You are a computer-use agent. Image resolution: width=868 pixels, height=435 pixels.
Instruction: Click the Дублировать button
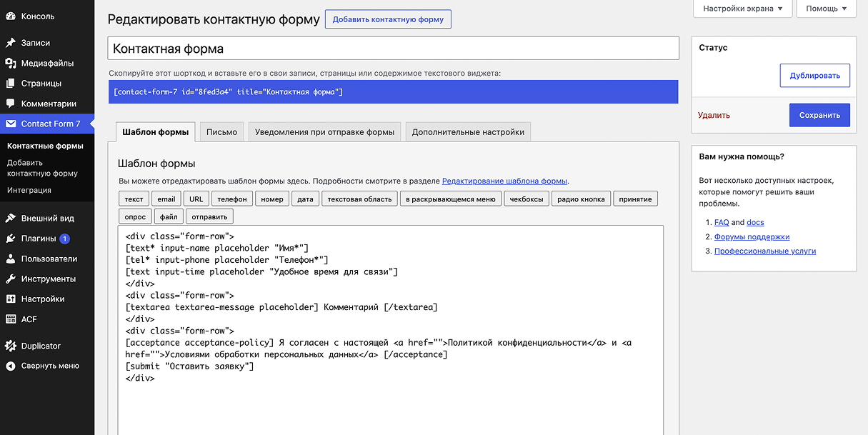(x=814, y=76)
